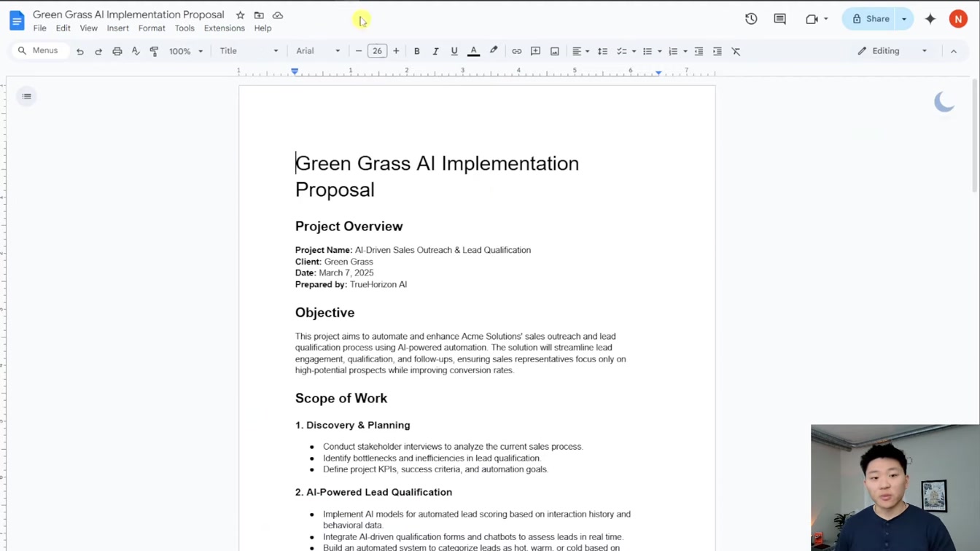The height and width of the screenshot is (551, 980).
Task: Click the Redo arrow
Action: (x=98, y=51)
